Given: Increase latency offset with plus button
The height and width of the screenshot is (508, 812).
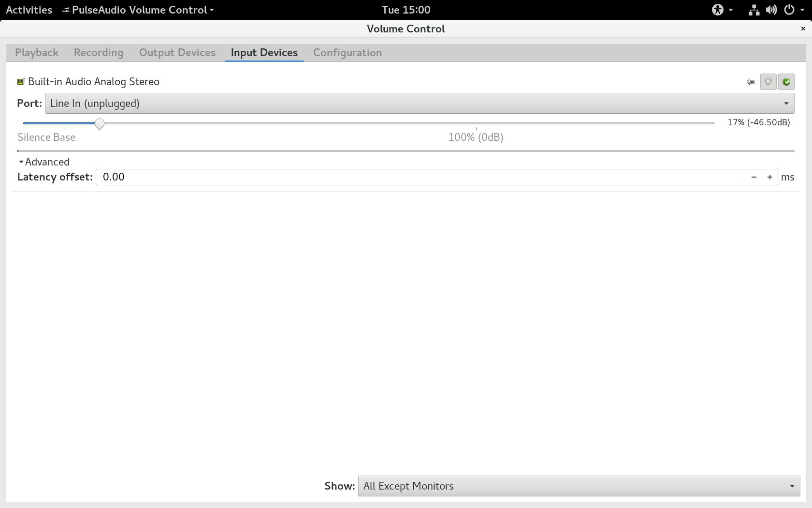Looking at the screenshot, I should 769,177.
